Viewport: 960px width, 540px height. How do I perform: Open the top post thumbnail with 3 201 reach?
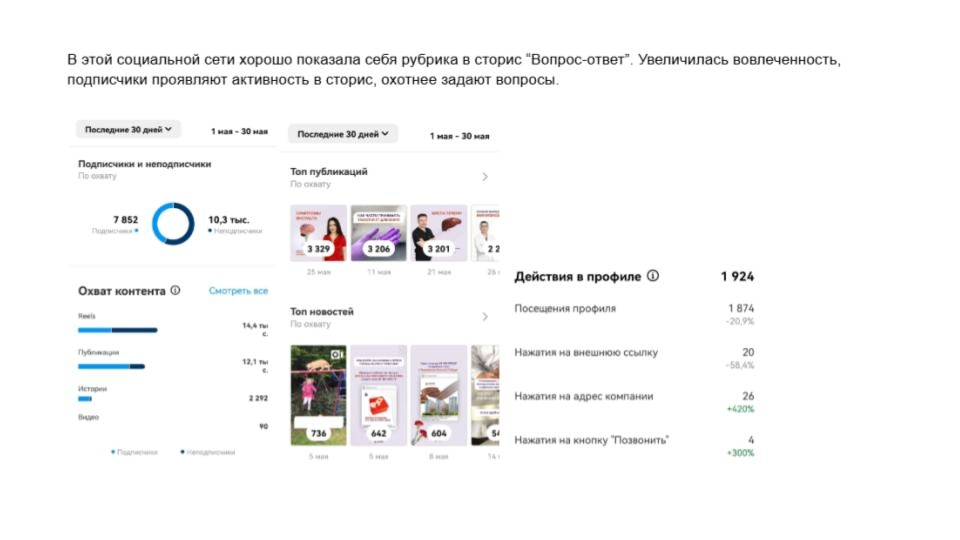(438, 233)
